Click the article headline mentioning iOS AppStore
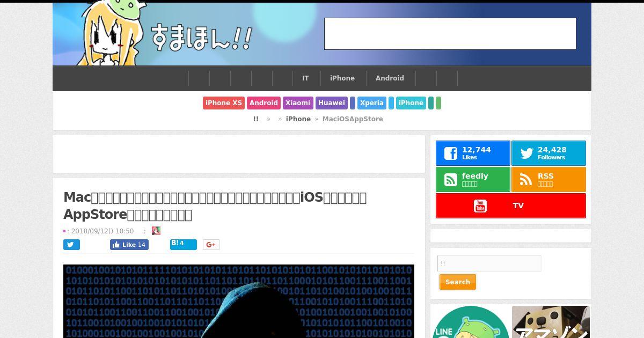Viewport: 644px width, 338px height. tap(215, 206)
